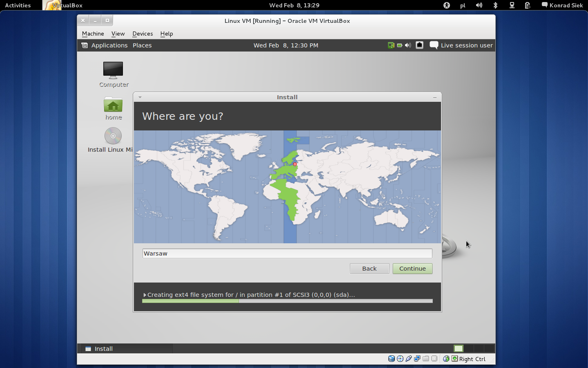Click the 'Creating ext4 file system' status text
The width and height of the screenshot is (588, 368).
[x=251, y=295]
